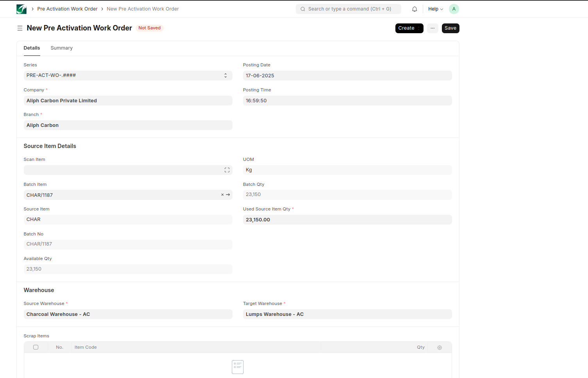
Task: Open the Series dropdown
Action: (x=128, y=75)
